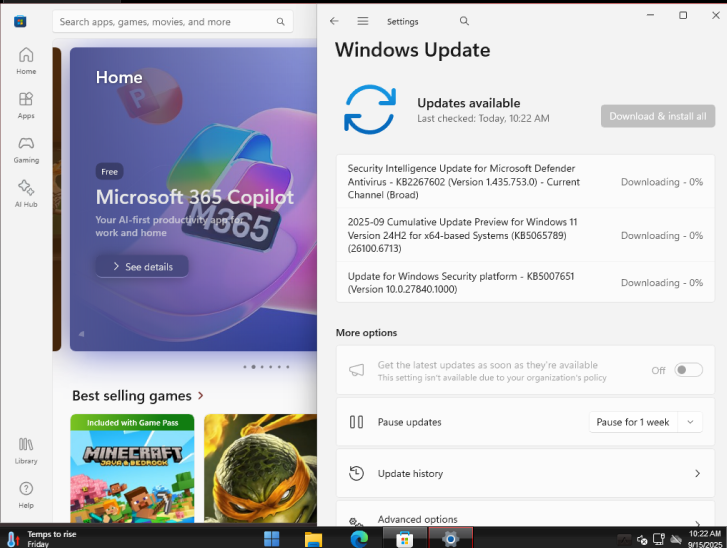
Task: Open AI Hub in Microsoft Store
Action: (x=26, y=194)
